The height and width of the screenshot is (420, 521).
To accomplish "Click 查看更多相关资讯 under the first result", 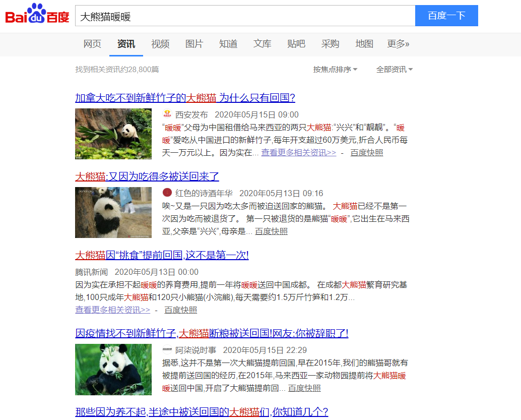I will [x=298, y=153].
